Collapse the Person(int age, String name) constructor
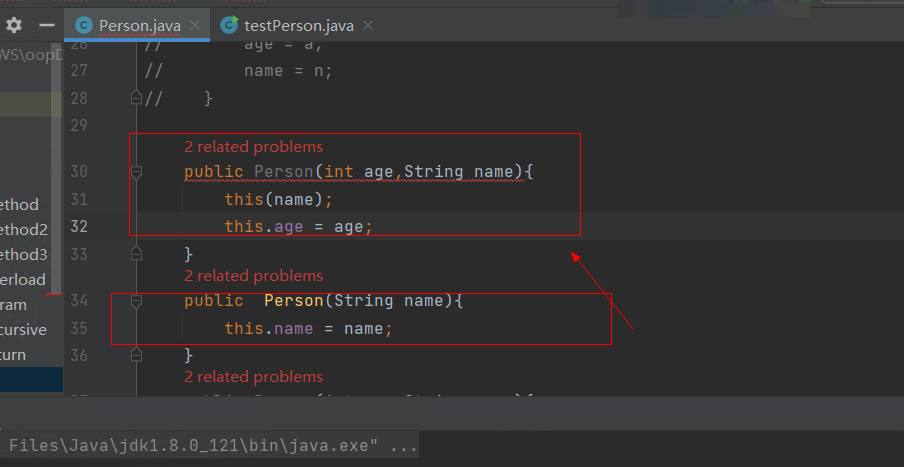The width and height of the screenshot is (904, 467). pos(136,172)
